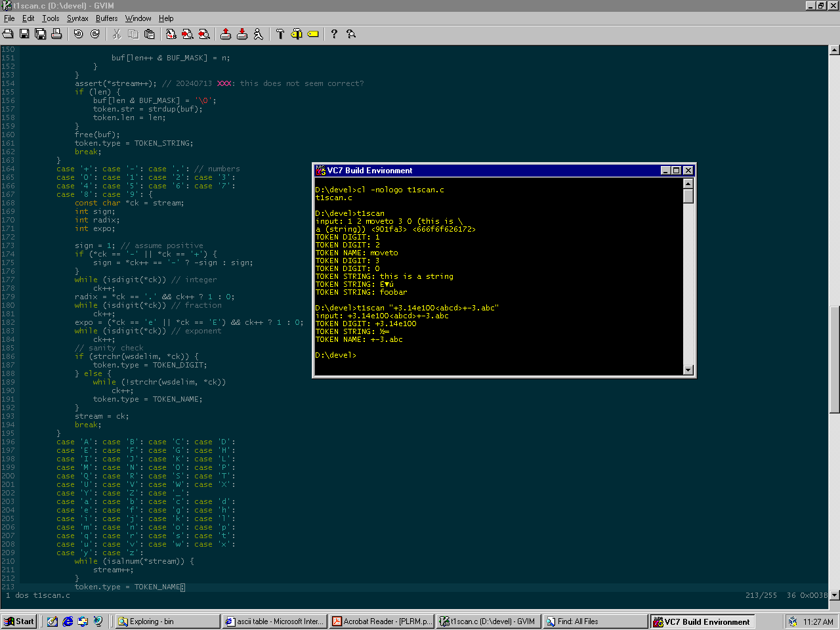This screenshot has height=630, width=840.
Task: Click the GVIM editor scroll up arrow
Action: pyautogui.click(x=835, y=50)
